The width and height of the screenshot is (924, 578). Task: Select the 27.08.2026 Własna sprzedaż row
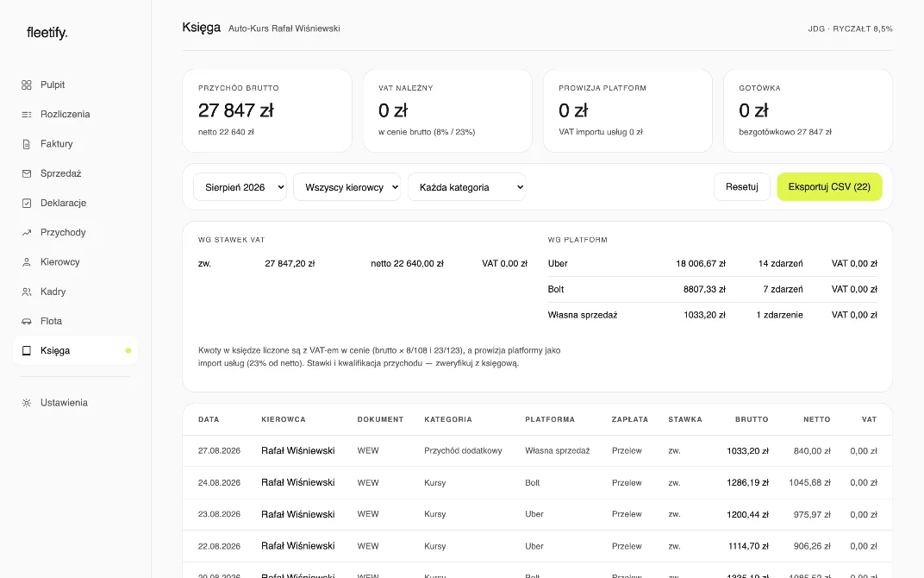pos(538,450)
